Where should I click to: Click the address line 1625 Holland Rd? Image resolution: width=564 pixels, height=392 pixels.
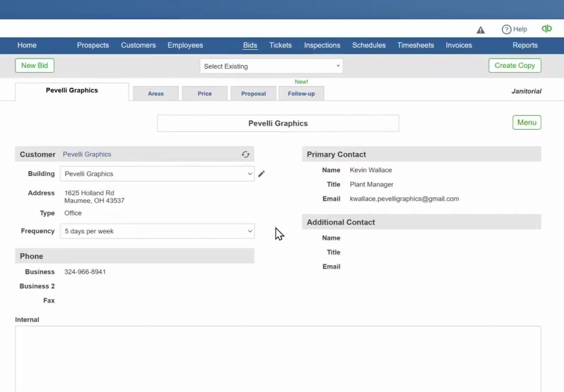coord(89,193)
